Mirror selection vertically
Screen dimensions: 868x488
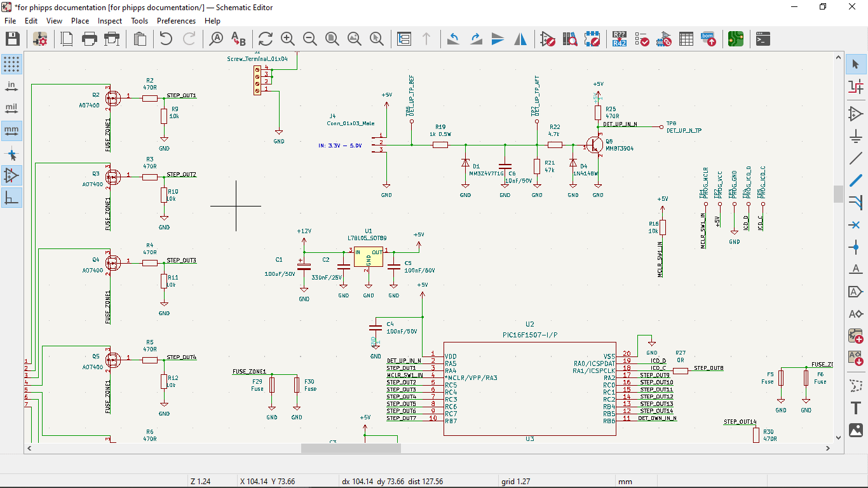point(498,39)
